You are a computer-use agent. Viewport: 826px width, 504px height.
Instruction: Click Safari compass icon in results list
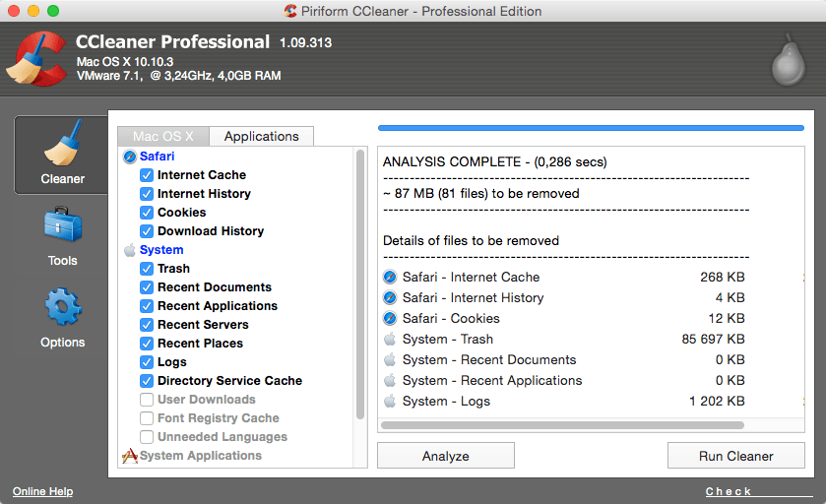point(390,278)
